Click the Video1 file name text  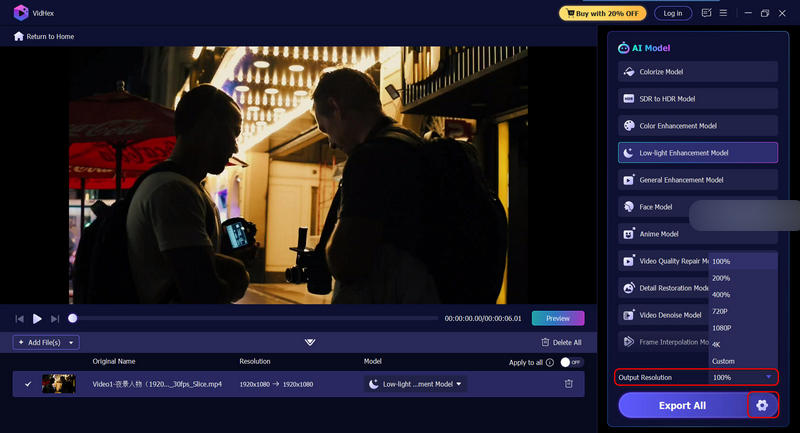(x=157, y=384)
